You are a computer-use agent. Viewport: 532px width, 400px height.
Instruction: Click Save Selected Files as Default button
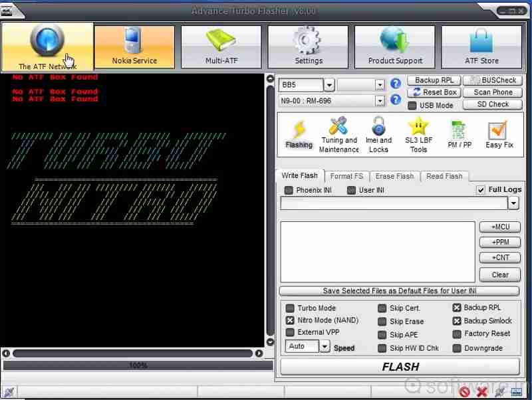pyautogui.click(x=399, y=291)
